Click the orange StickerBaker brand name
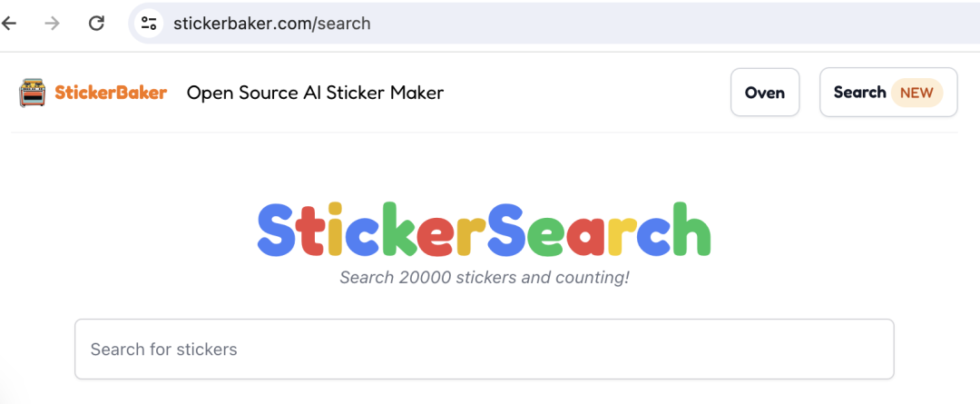The width and height of the screenshot is (980, 404). 111,93
